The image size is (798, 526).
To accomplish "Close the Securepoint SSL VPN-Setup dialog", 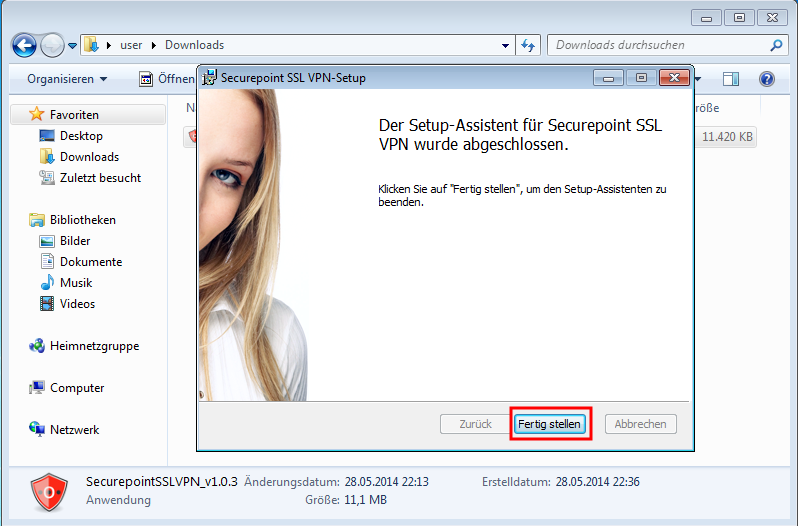I will 674,77.
